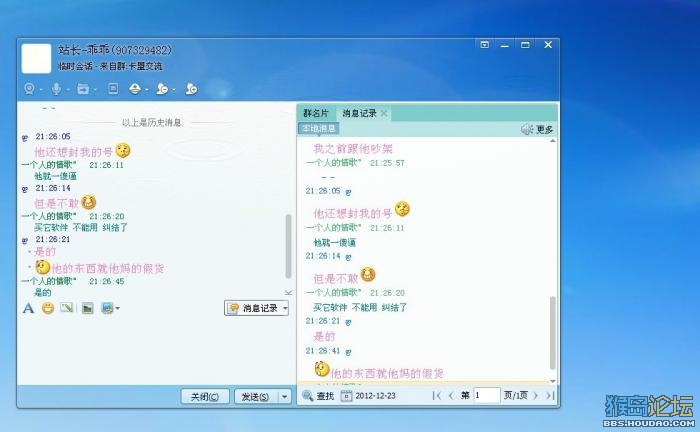Open the emoticon picker smiley
This screenshot has width=700, height=432.
pyautogui.click(x=48, y=308)
